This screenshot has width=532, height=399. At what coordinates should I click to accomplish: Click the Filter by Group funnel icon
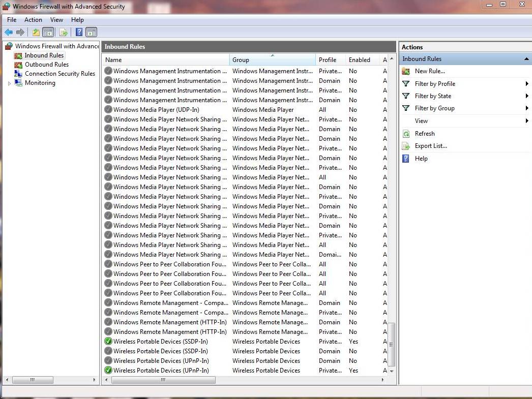click(406, 108)
